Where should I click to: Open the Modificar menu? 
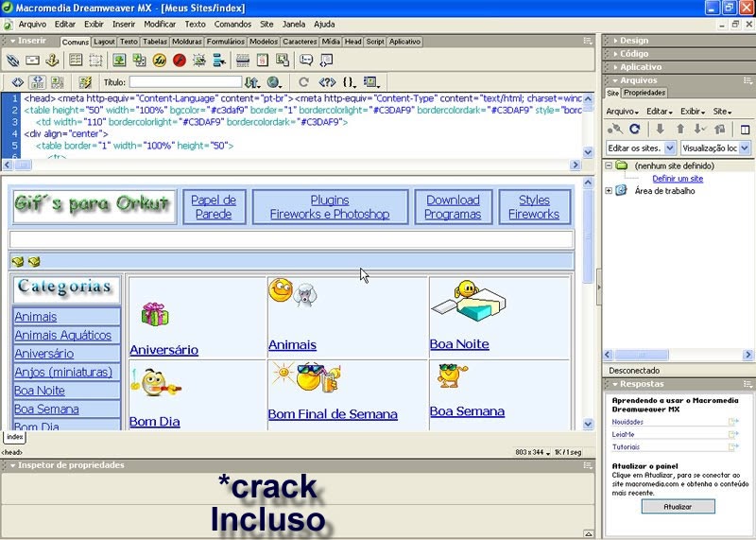pos(160,25)
